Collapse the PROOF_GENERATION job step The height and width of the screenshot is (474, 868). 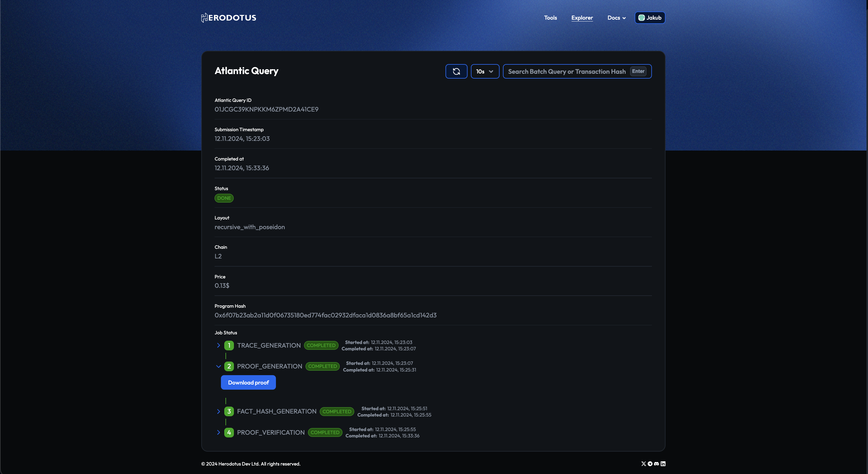(218, 366)
